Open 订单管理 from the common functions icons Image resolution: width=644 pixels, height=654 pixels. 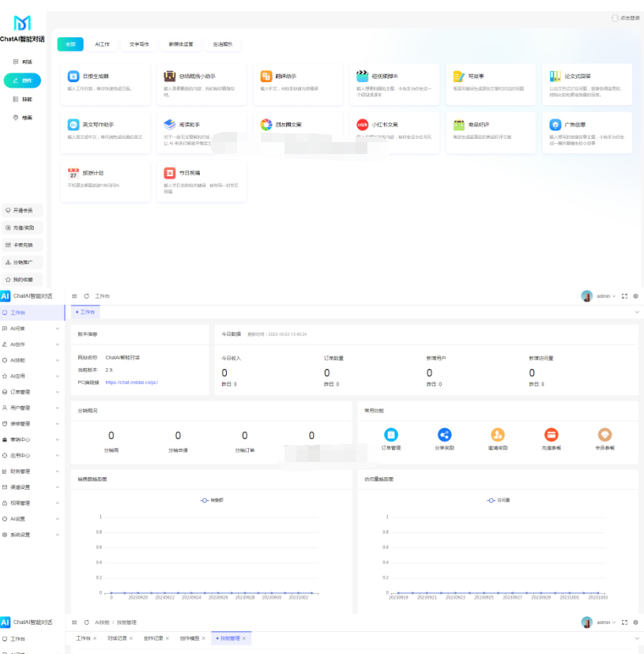pos(392,434)
